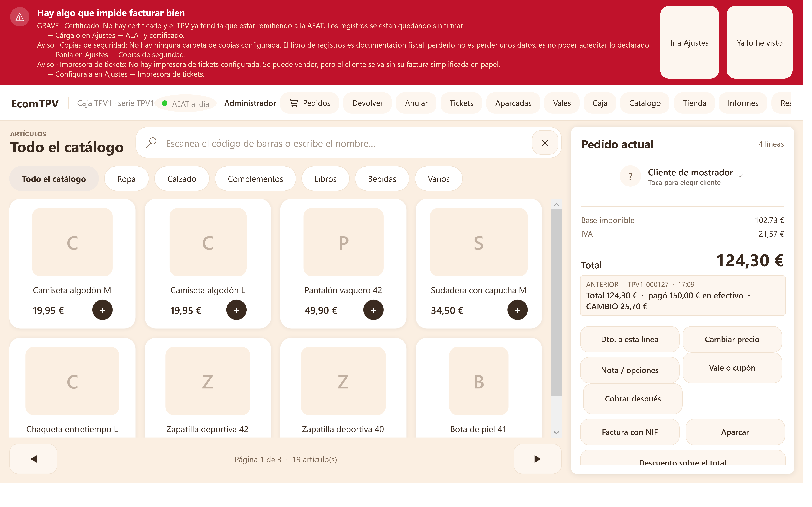Add Sudadera con capucha M with plus icon
812x507 pixels.
(x=517, y=310)
